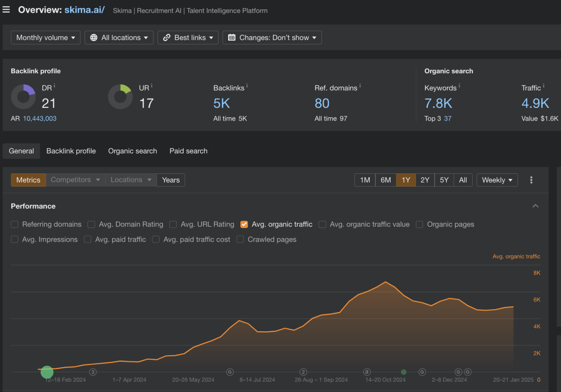Open the hamburger menu icon

point(6,10)
